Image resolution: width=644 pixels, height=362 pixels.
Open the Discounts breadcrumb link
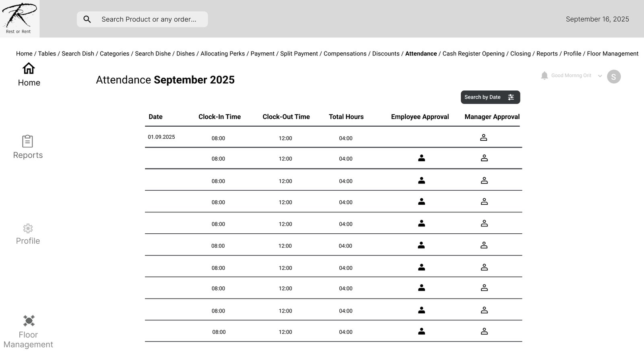click(386, 54)
